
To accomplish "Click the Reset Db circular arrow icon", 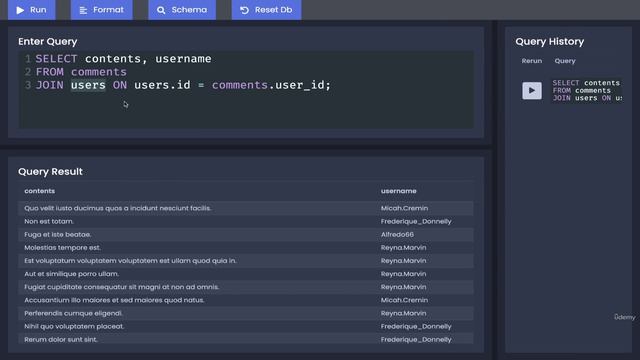I will (x=244, y=10).
